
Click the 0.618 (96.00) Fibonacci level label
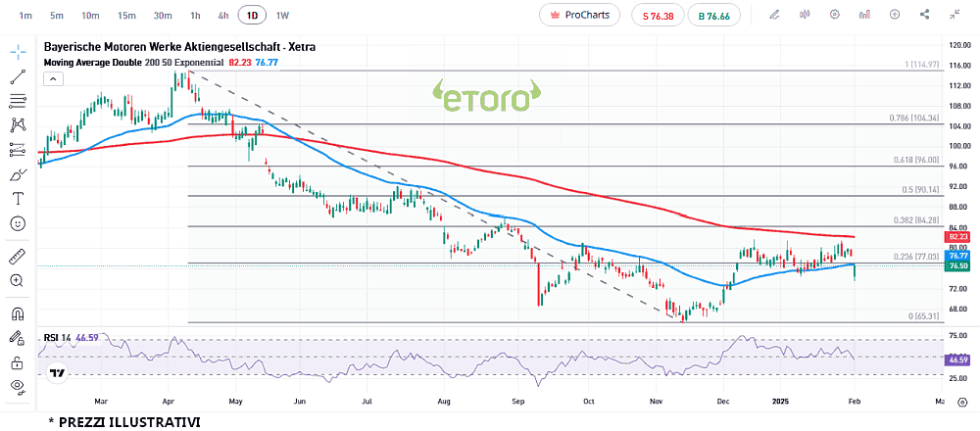pos(916,160)
